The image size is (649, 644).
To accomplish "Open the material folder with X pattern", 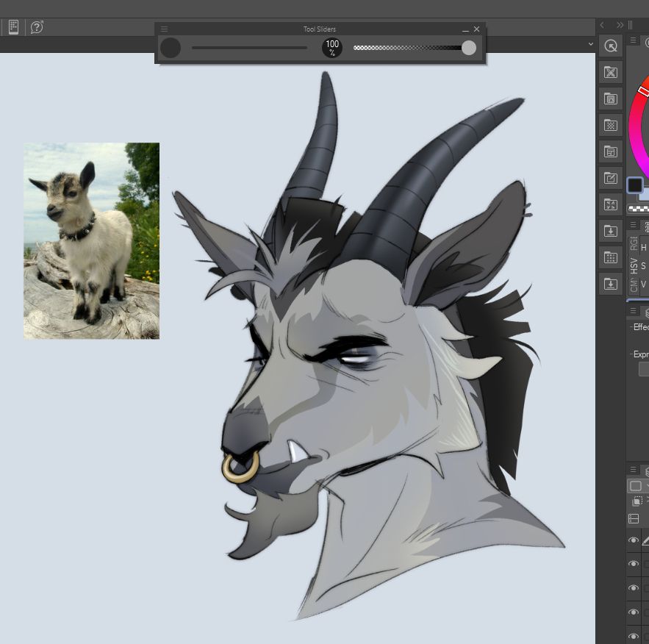I will click(x=611, y=73).
